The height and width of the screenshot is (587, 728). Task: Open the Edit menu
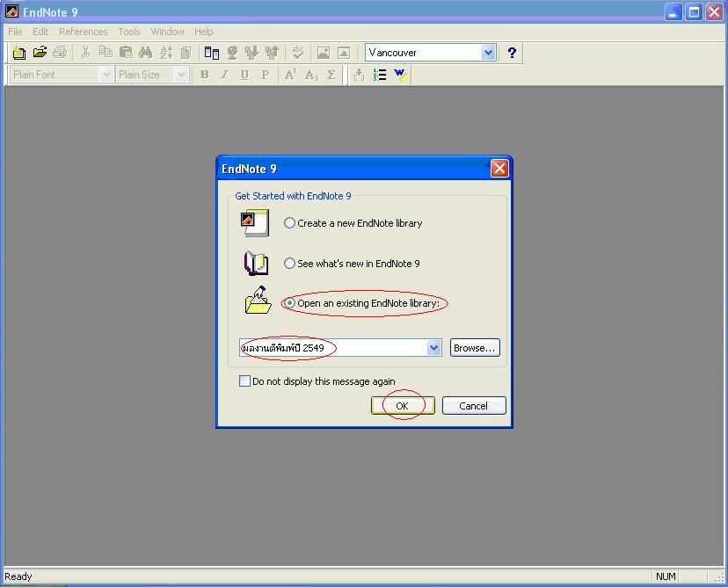point(40,32)
